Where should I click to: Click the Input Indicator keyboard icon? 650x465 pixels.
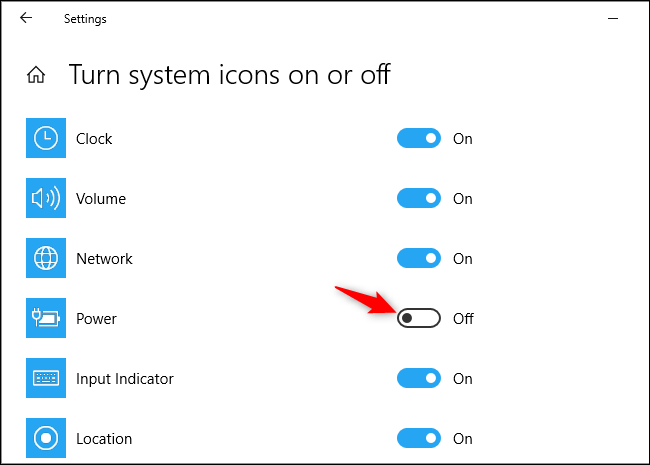click(x=45, y=379)
